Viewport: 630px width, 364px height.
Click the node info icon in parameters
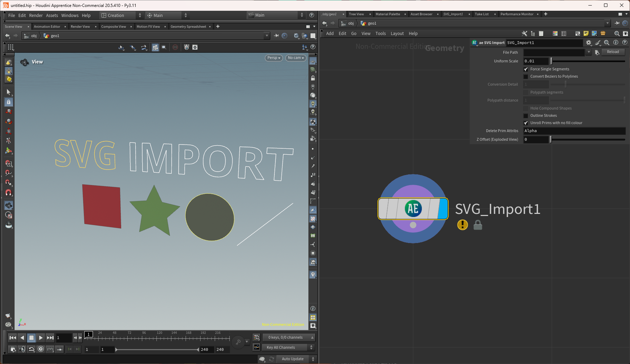[616, 43]
